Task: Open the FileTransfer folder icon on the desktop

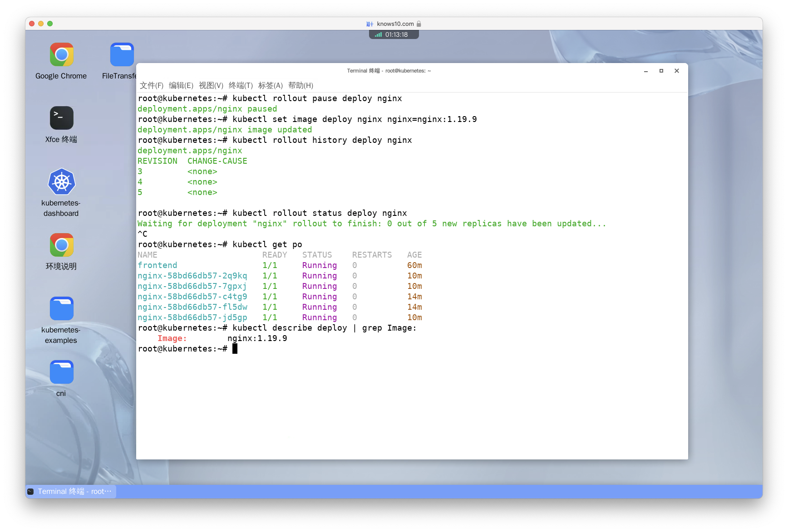Action: coord(122,55)
